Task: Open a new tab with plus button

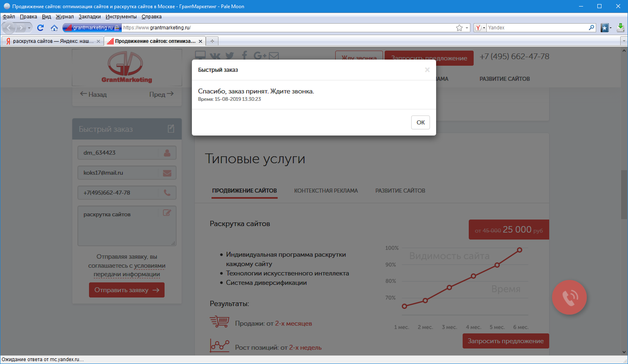Action: pos(212,41)
